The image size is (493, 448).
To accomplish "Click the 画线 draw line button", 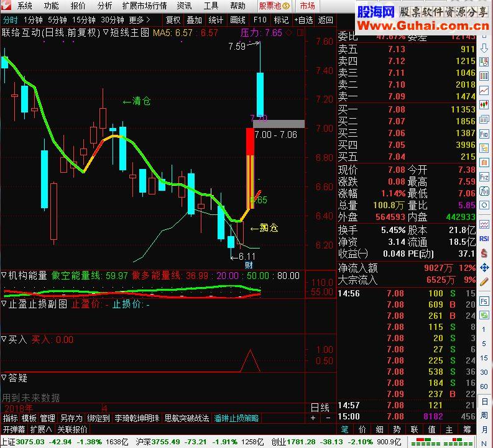I will (x=237, y=20).
